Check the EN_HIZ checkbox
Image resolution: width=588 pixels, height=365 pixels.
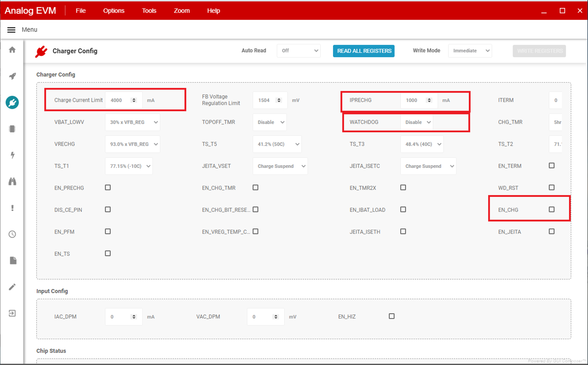391,316
